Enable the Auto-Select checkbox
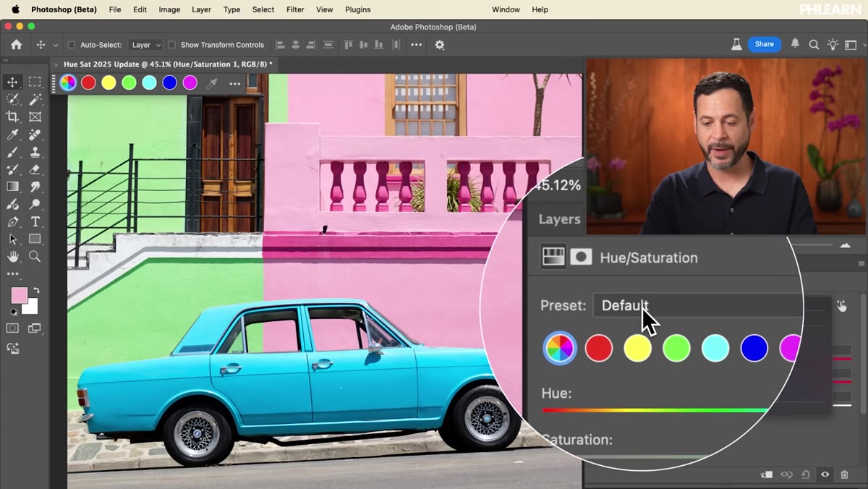Screen dimensions: 868x489 click(72, 45)
